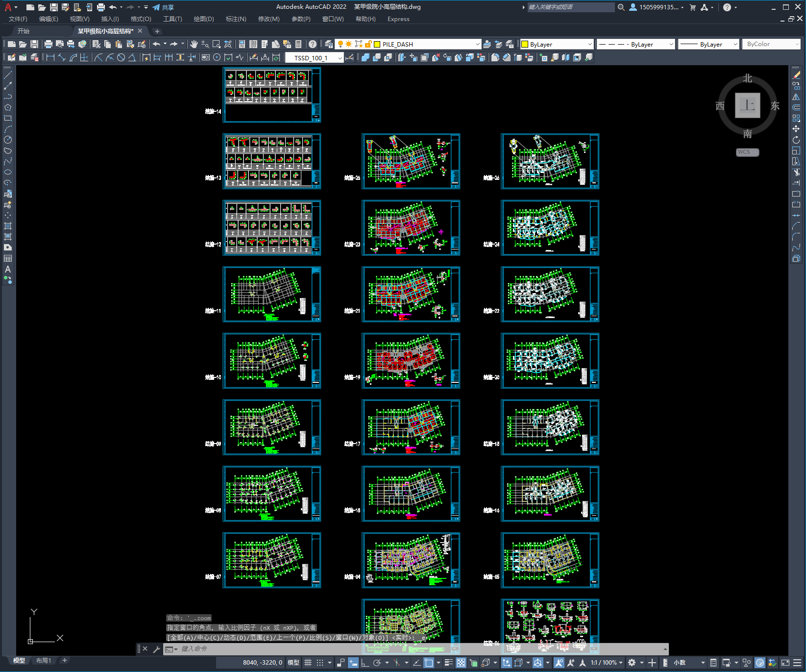This screenshot has width=806, height=672.
Task: Click the Erase tool in modify toolbar
Action: coord(796,75)
